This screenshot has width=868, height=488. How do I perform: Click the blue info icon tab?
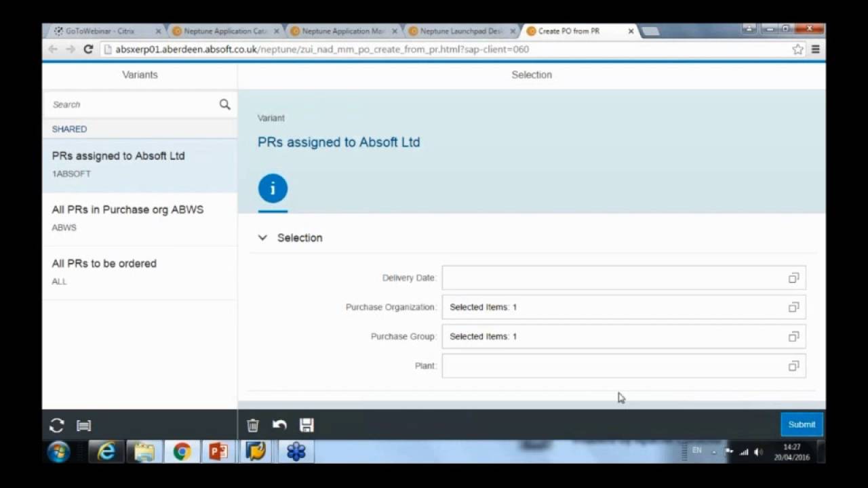(x=273, y=188)
